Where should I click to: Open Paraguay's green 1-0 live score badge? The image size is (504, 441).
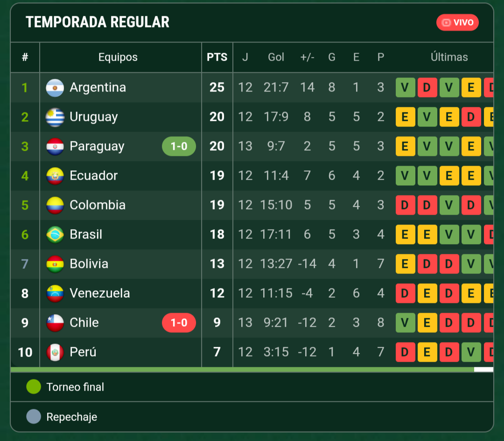click(x=179, y=146)
